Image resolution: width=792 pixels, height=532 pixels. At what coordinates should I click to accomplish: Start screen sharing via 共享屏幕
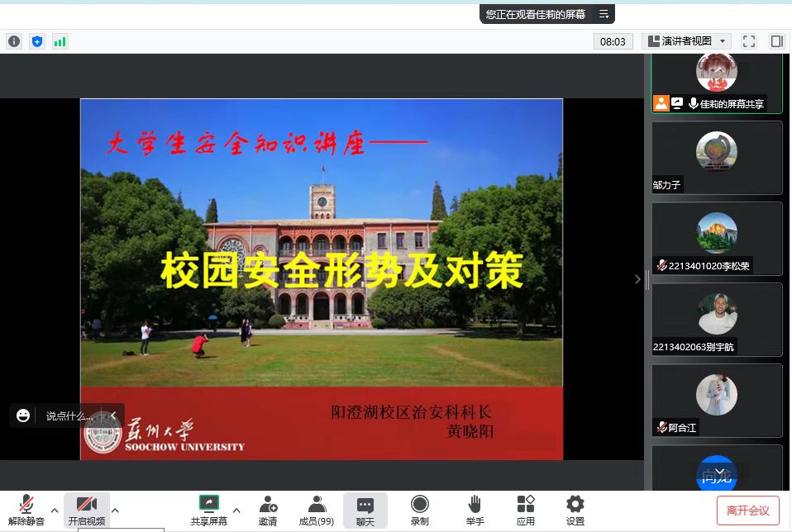[x=208, y=510]
